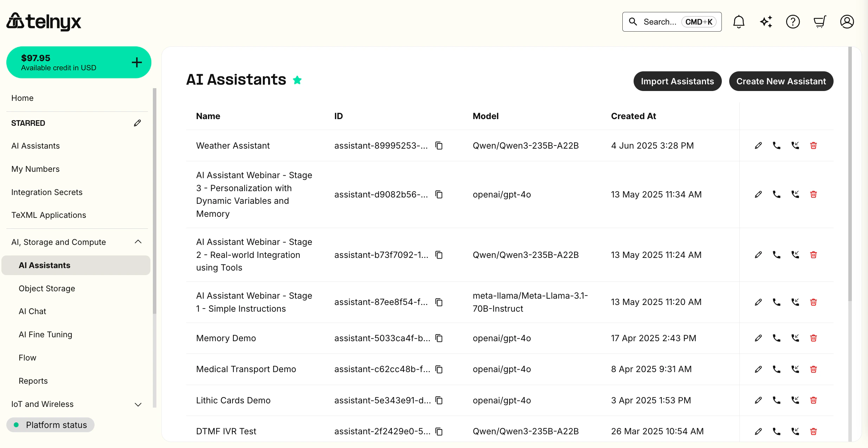The height and width of the screenshot is (448, 868).
Task: Open the AI sparkles assistant menu
Action: [766, 21]
